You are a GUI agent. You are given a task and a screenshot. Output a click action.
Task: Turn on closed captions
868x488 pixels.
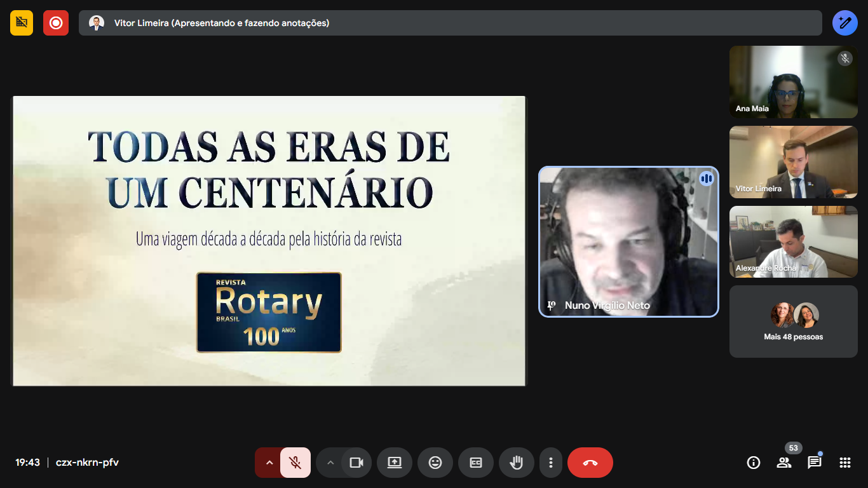pyautogui.click(x=476, y=463)
